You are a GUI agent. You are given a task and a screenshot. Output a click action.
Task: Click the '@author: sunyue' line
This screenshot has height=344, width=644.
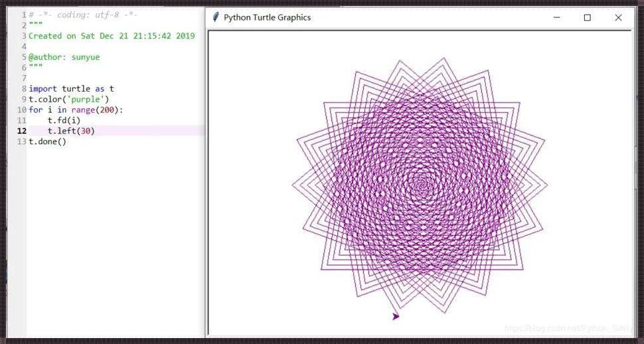coord(64,57)
